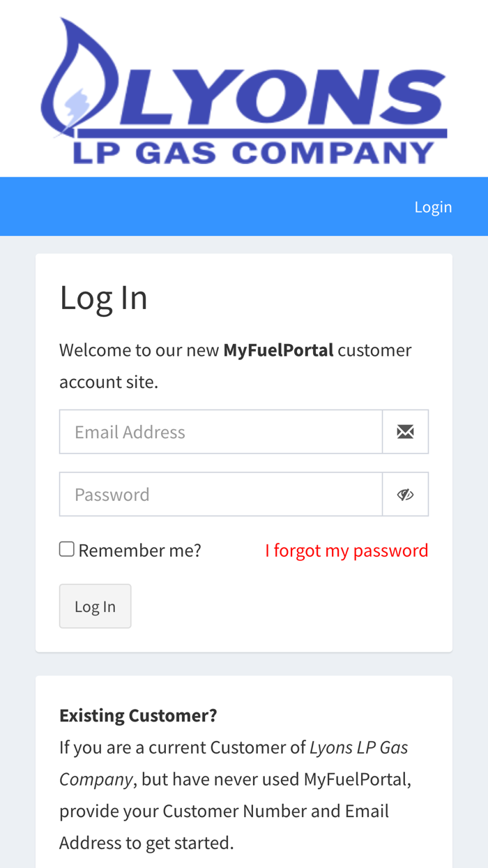The width and height of the screenshot is (488, 868).
Task: Toggle password visibility with the eye icon
Action: 405,495
